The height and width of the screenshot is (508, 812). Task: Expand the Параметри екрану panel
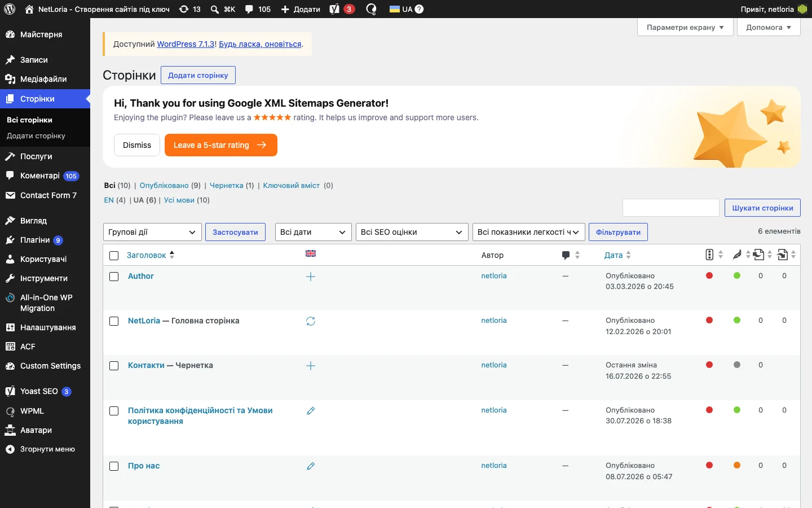(685, 27)
